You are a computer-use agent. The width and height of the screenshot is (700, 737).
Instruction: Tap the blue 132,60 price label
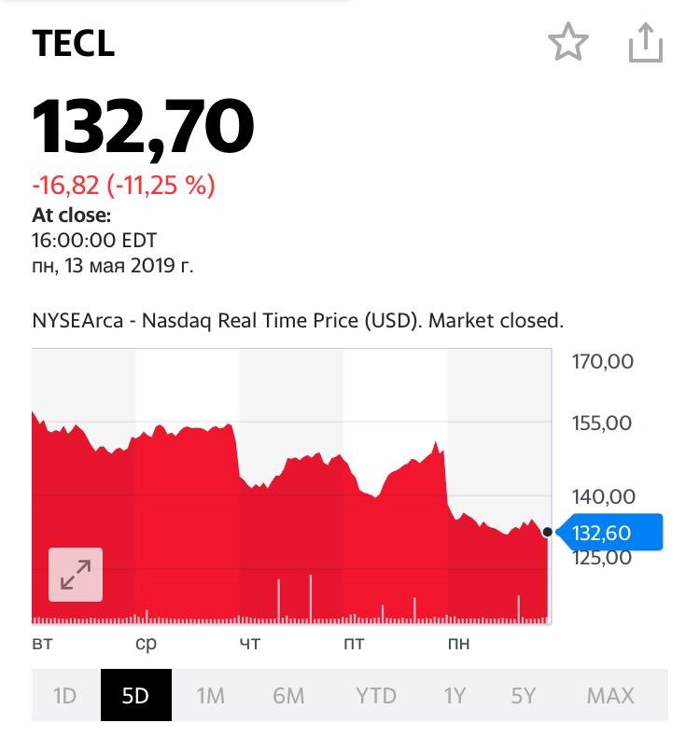609,532
